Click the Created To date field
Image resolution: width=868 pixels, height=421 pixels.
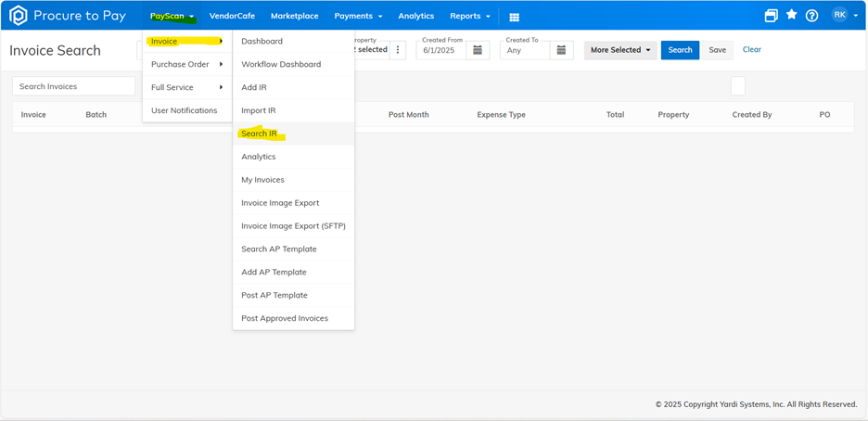[x=525, y=50]
